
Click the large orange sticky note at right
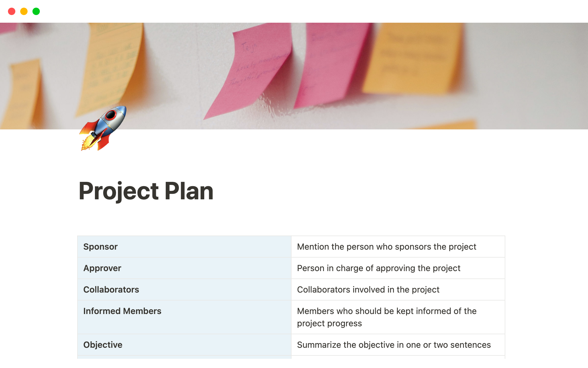click(x=413, y=58)
